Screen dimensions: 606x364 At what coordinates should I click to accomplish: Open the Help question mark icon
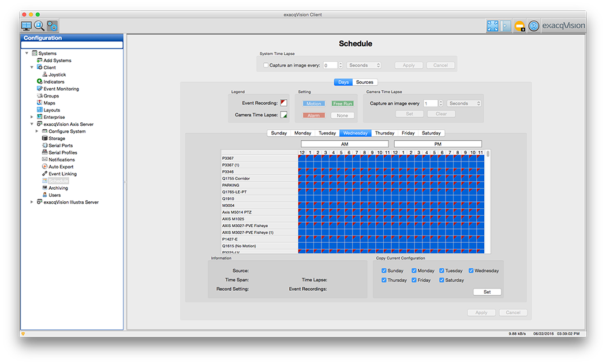pos(534,26)
